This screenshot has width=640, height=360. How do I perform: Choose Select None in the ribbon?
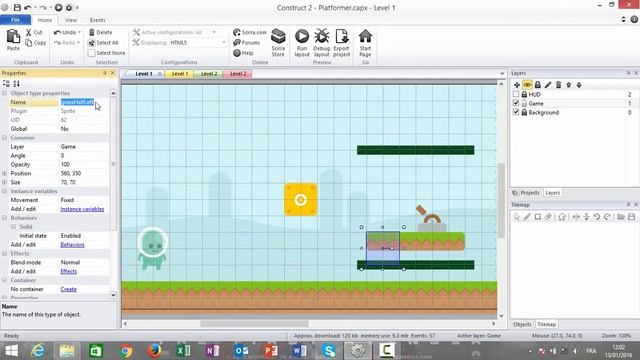pos(107,53)
